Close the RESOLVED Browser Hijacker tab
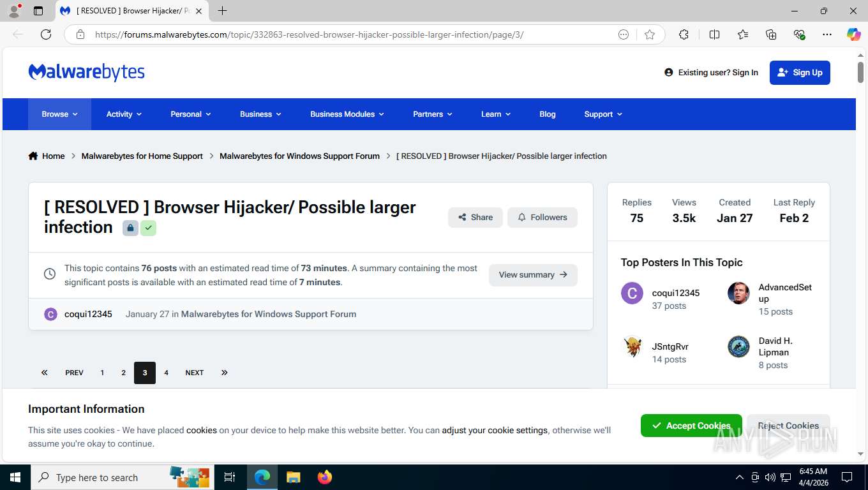This screenshot has width=868, height=490. click(x=198, y=11)
